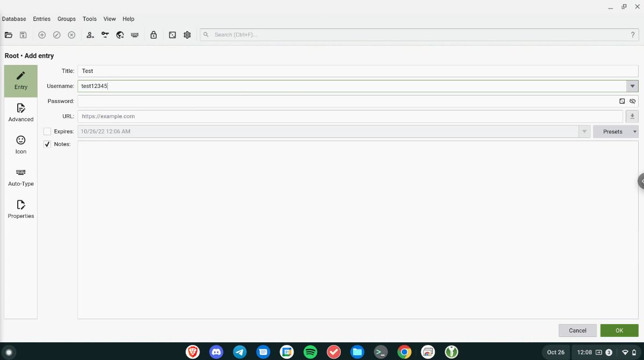Open Spotify from the shelf

pyautogui.click(x=310, y=352)
